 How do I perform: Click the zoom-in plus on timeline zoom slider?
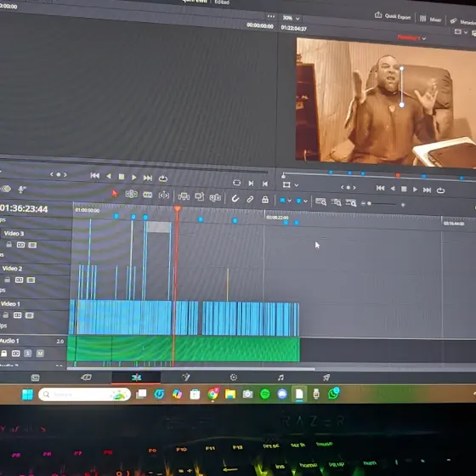(x=403, y=205)
